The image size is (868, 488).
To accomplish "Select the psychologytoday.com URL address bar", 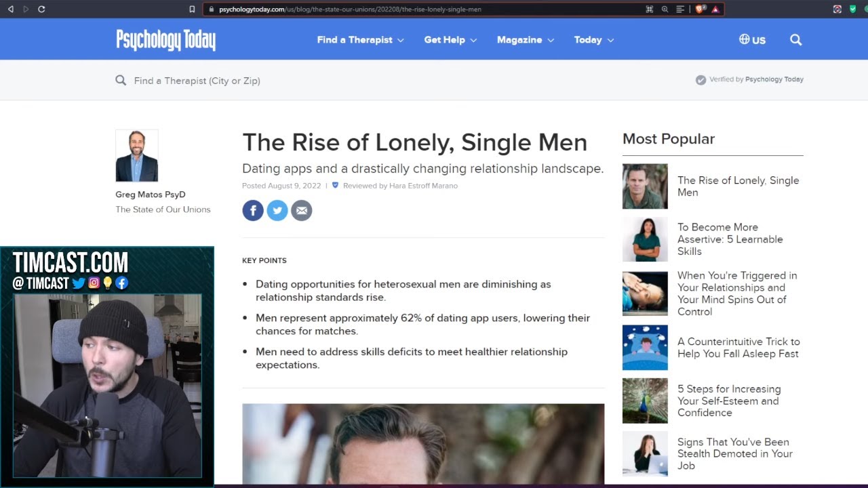I will [350, 9].
